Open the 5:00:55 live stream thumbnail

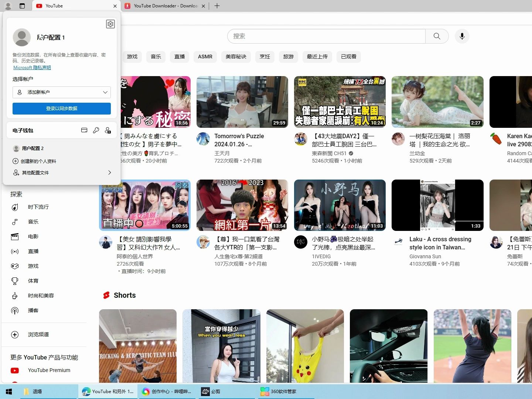[x=145, y=205]
